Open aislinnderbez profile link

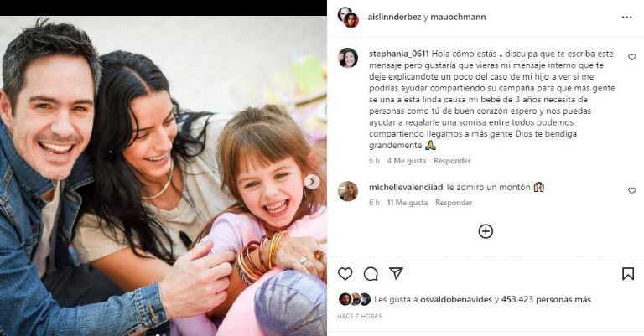394,17
